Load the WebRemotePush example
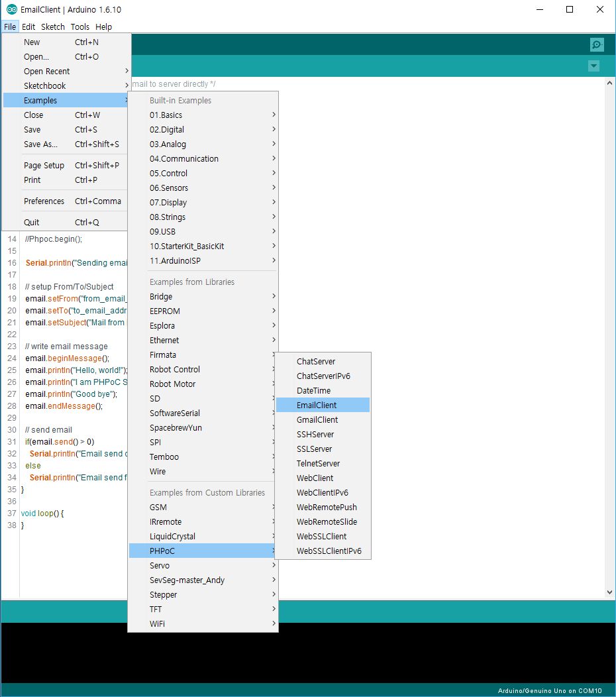The width and height of the screenshot is (616, 697). pyautogui.click(x=323, y=508)
